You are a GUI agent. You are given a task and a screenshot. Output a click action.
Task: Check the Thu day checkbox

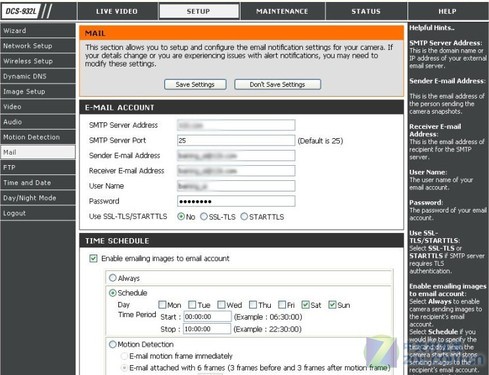pos(253,305)
